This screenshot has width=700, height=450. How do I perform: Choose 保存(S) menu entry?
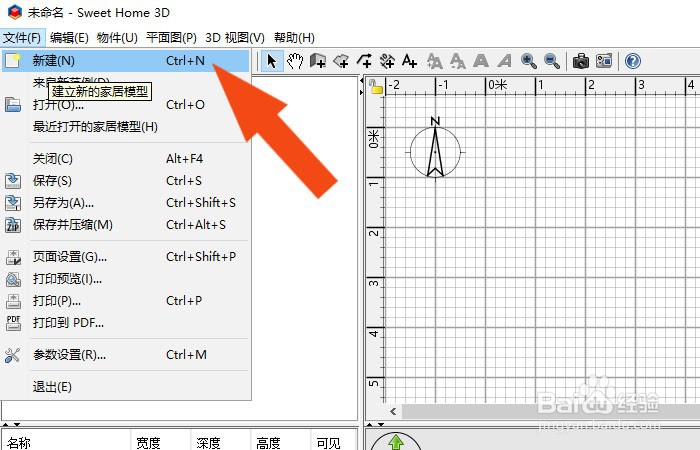[125, 181]
